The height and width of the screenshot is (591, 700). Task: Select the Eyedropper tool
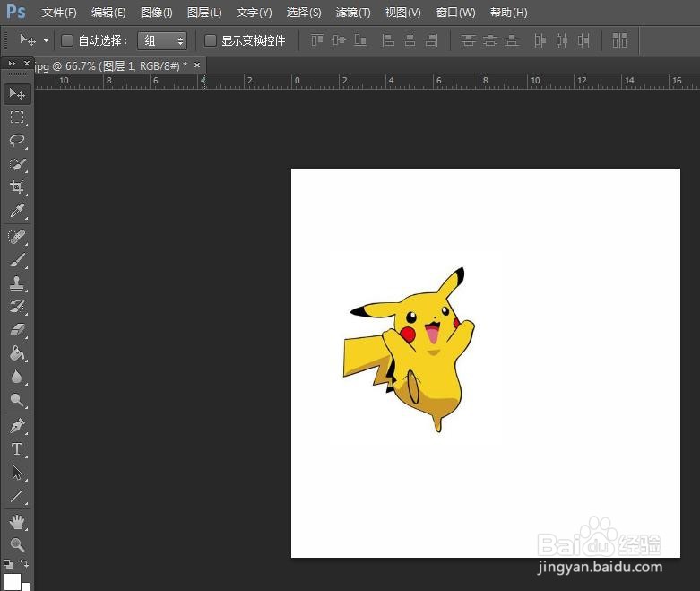pos(17,211)
